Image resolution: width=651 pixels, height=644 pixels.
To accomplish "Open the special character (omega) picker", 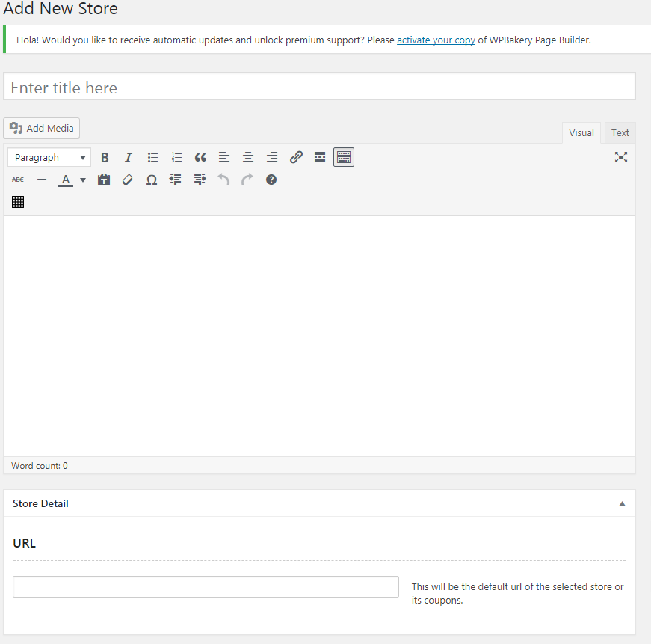I will 152,180.
